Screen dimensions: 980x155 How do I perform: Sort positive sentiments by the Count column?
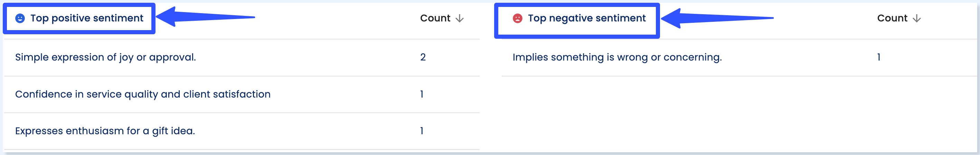(x=435, y=18)
